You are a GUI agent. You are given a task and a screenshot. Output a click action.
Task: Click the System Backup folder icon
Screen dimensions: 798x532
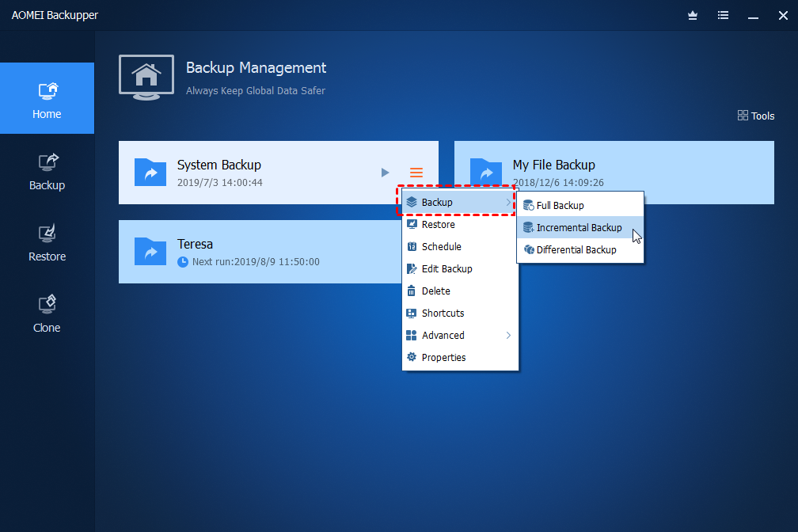150,172
